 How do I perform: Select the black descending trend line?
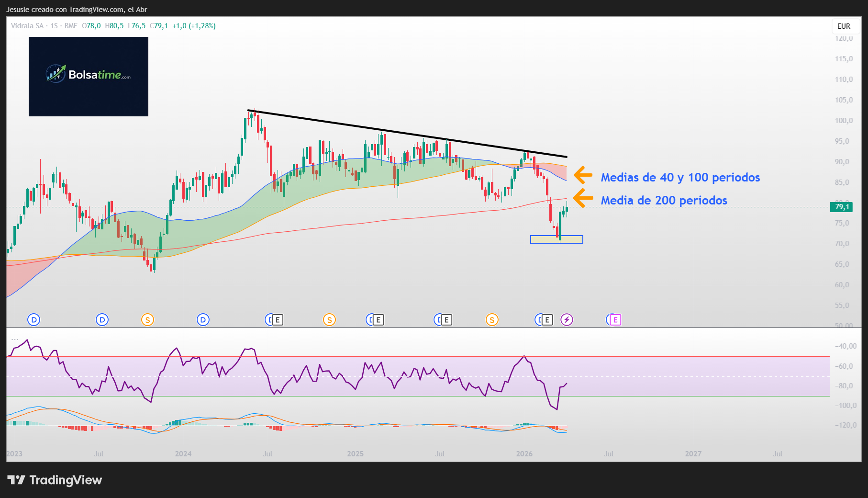click(407, 134)
